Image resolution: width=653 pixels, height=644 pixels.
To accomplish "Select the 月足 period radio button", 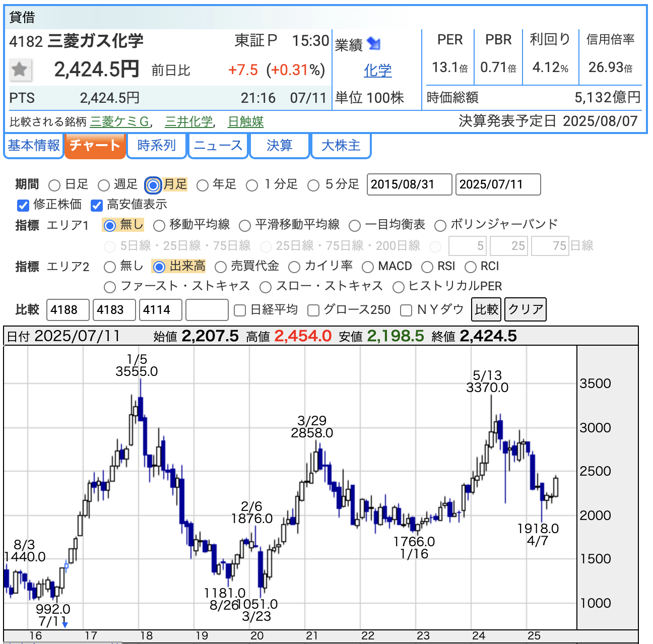I will point(153,185).
